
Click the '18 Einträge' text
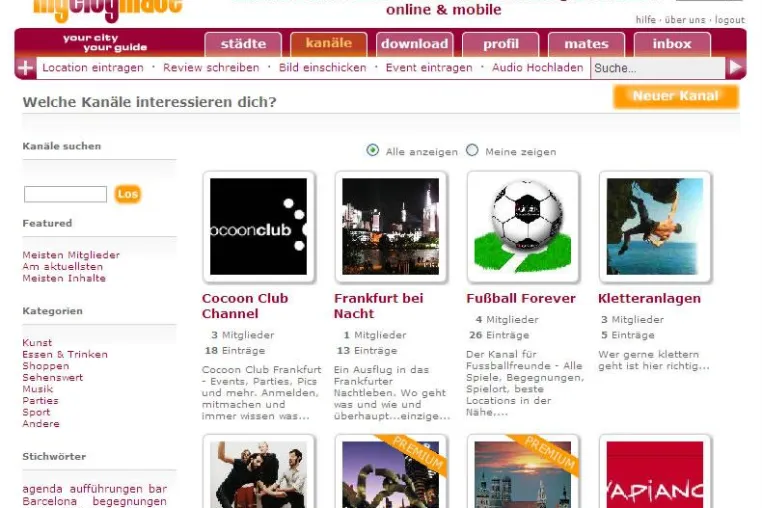pos(235,350)
